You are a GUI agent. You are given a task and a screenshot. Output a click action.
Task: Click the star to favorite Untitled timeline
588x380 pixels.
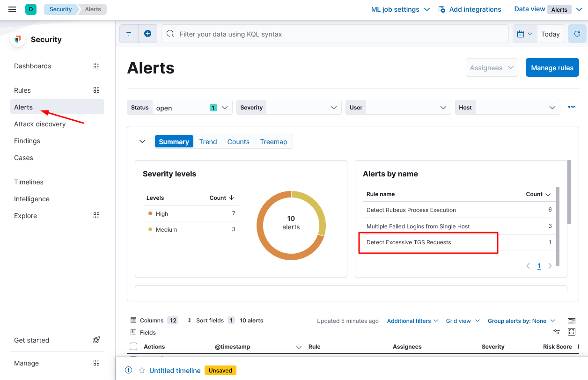[142, 370]
